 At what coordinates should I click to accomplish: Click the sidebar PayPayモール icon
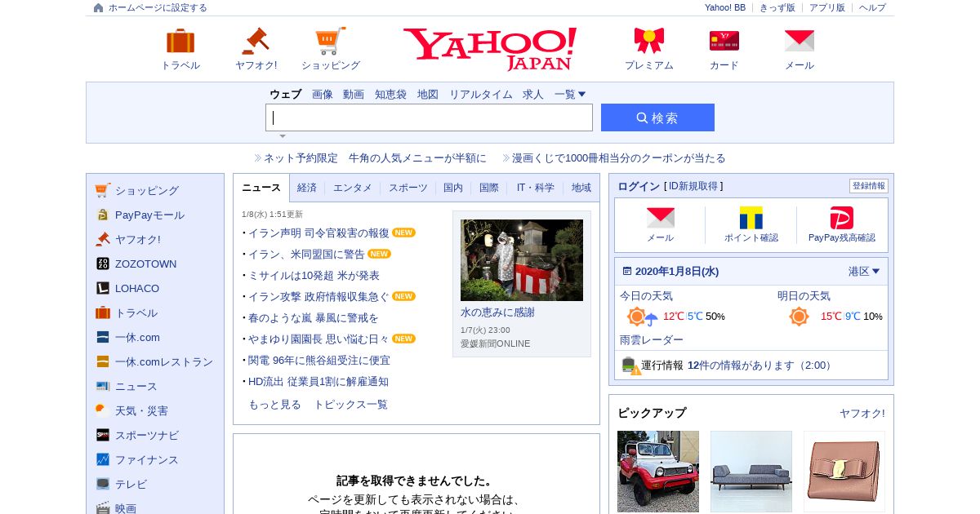103,215
